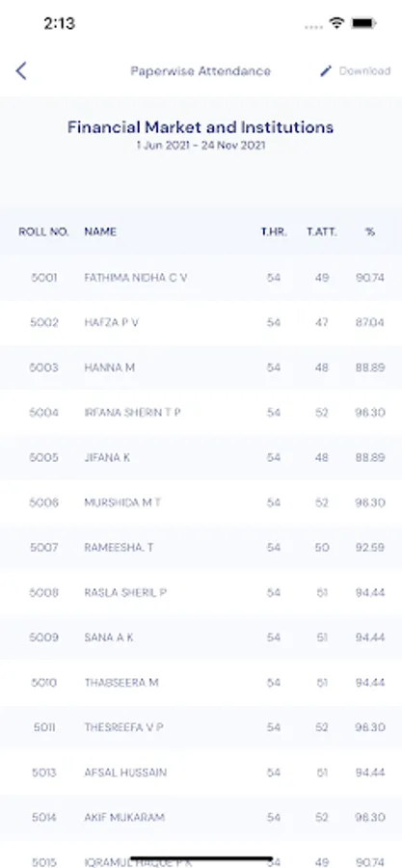Click the pencil icon beside Download

[326, 70]
